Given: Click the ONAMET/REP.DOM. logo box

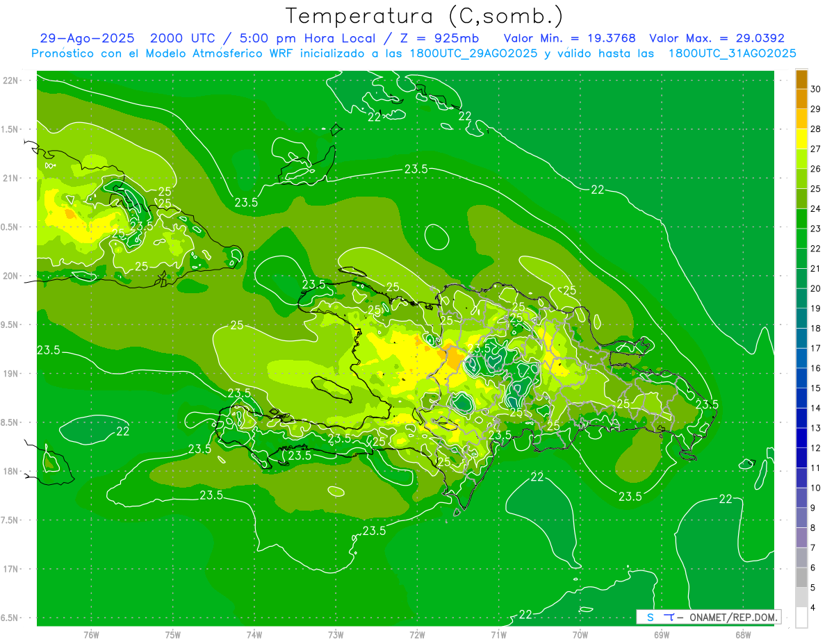Looking at the screenshot, I should click(x=708, y=617).
